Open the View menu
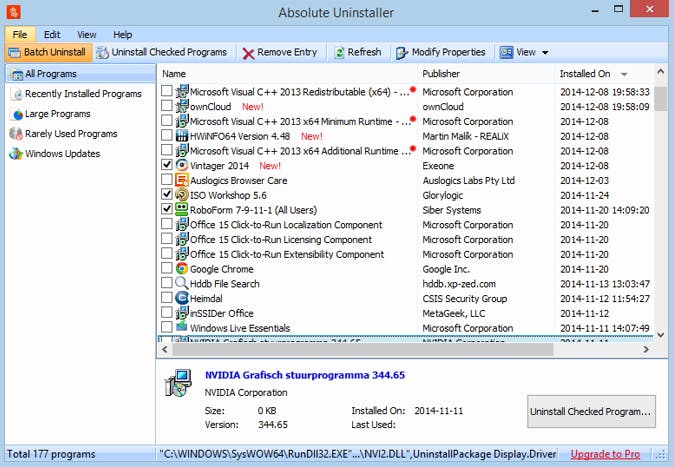This screenshot has height=467, width=674. point(86,34)
